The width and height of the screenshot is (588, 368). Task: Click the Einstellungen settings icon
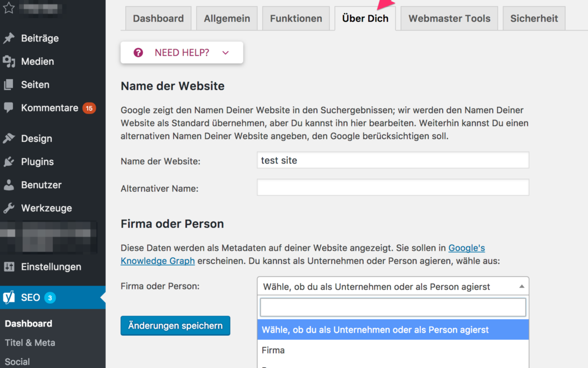point(9,267)
